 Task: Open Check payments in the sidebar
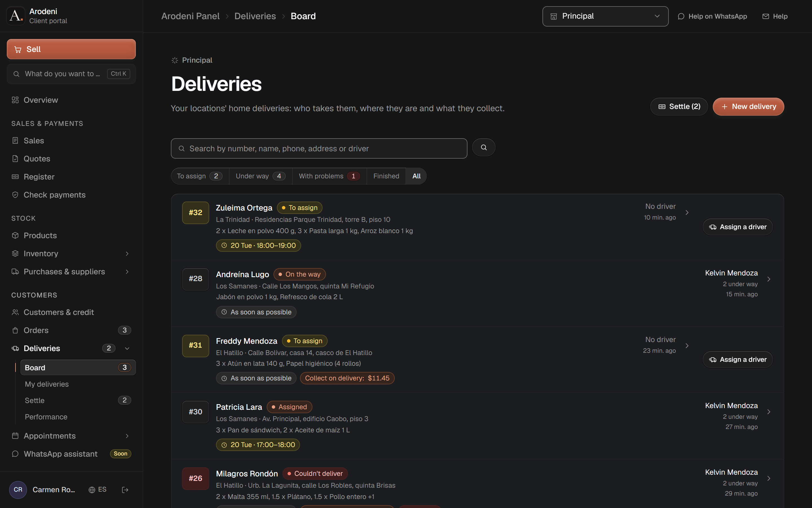click(71, 195)
